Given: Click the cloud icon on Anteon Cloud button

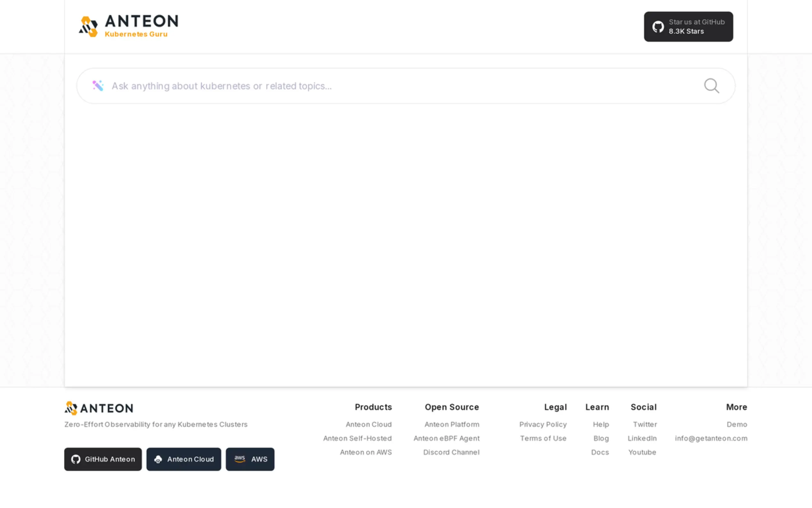Looking at the screenshot, I should click(158, 459).
